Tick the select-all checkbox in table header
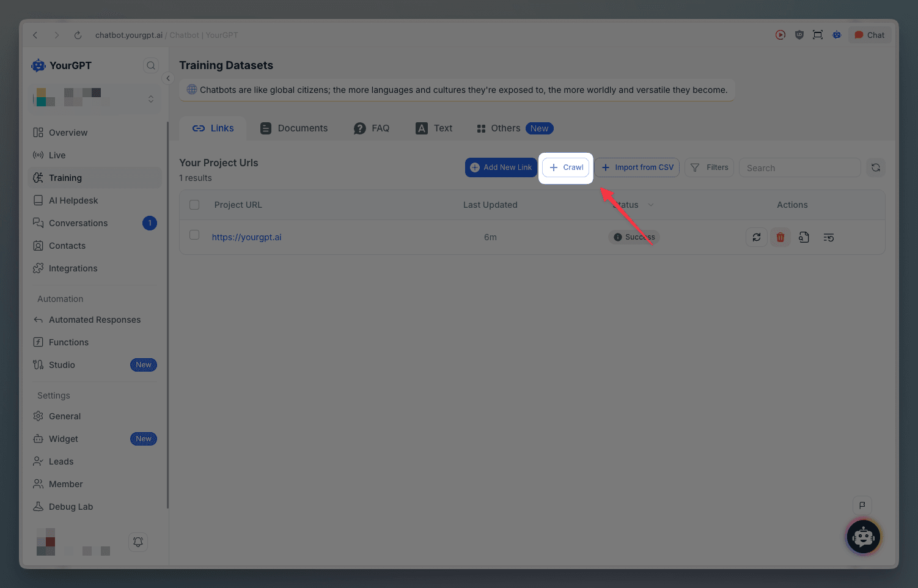918x588 pixels. pyautogui.click(x=194, y=205)
